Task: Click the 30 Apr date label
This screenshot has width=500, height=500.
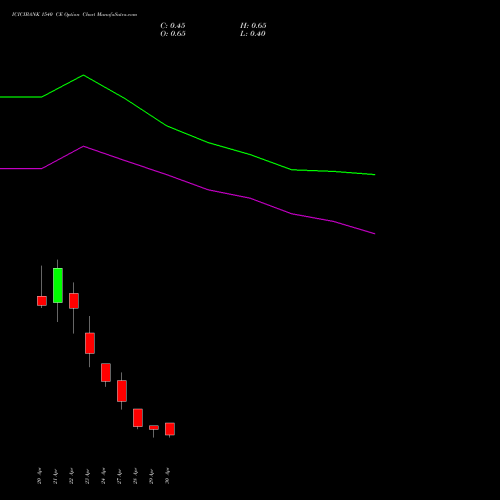Action: pyautogui.click(x=167, y=476)
